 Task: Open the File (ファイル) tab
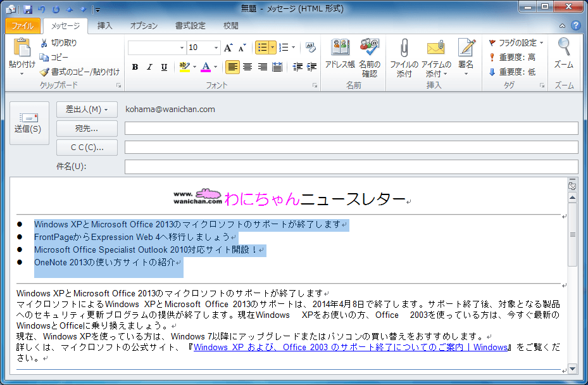pyautogui.click(x=23, y=25)
